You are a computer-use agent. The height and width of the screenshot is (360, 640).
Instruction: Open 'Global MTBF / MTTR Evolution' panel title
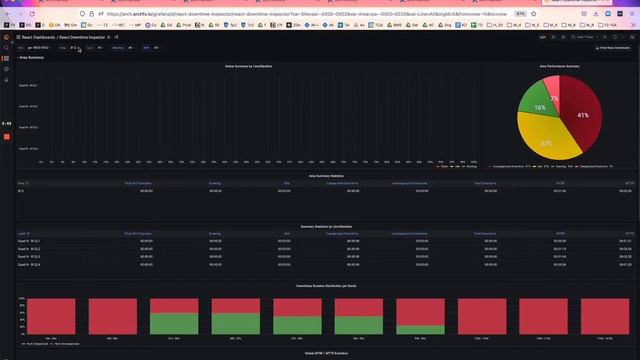pos(326,353)
